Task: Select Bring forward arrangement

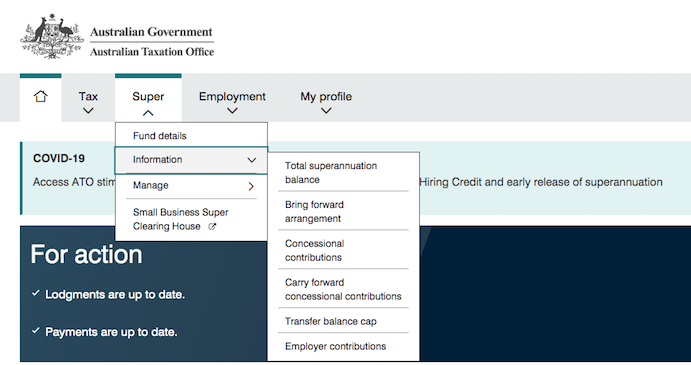Action: coord(314,211)
